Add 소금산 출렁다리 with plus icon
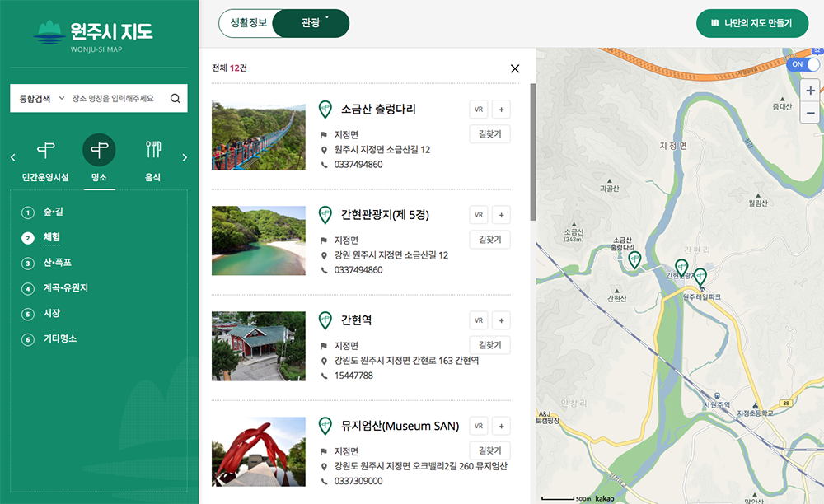This screenshot has height=504, width=824. click(x=501, y=110)
